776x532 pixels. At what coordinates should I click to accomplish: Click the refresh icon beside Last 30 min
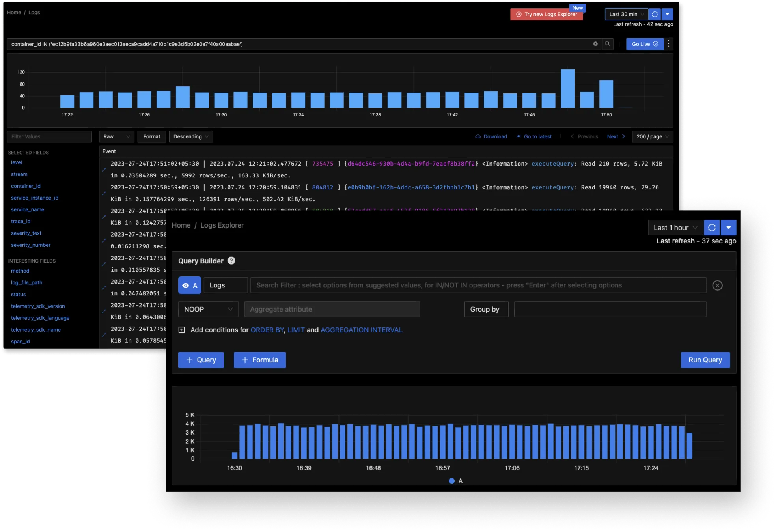tap(655, 14)
